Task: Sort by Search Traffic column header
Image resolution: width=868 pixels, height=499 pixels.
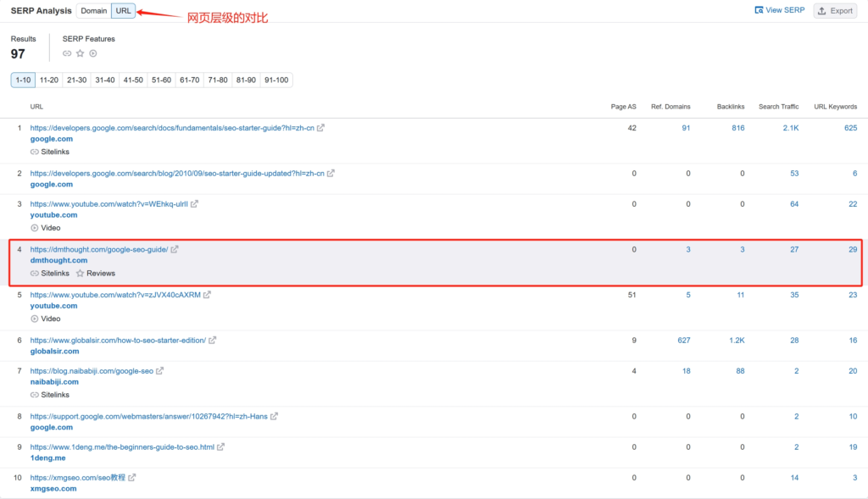Action: pos(778,107)
